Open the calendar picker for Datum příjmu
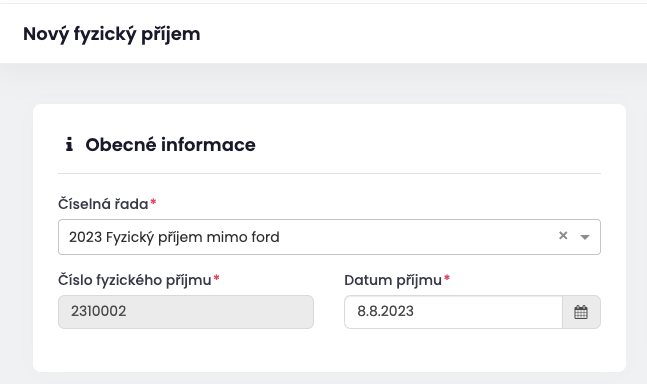 click(x=581, y=312)
